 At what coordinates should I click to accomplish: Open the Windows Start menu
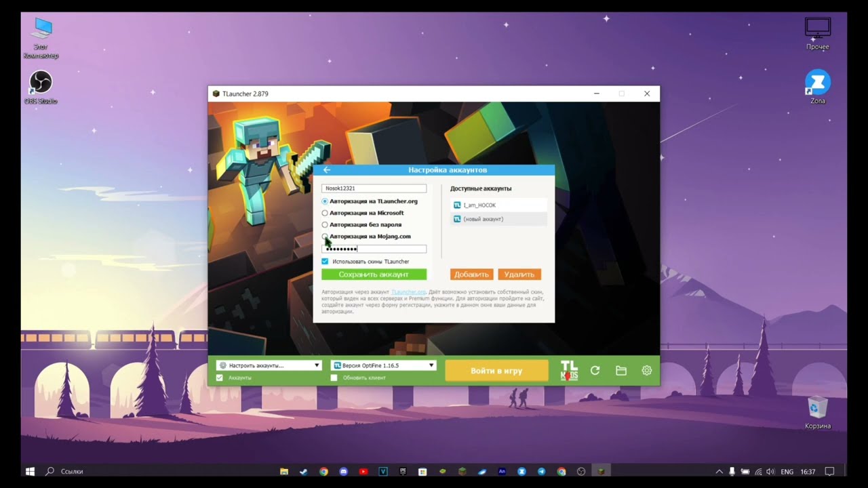[30, 471]
